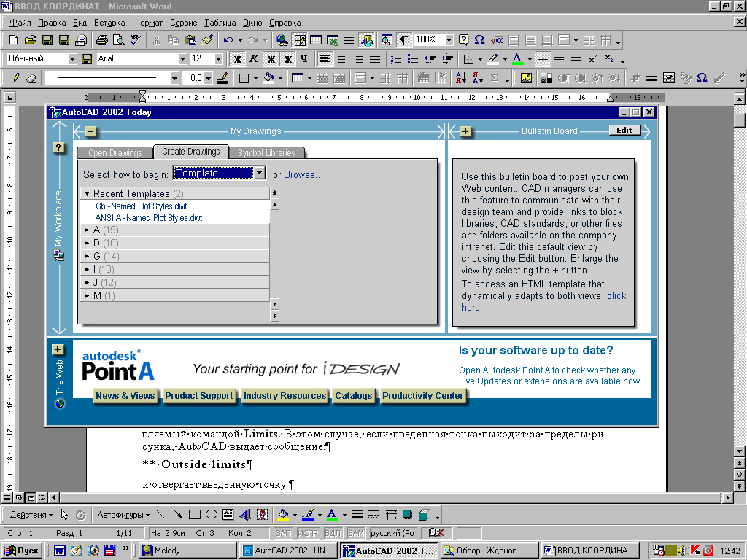
Task: Expand the M (1) template group
Action: point(88,296)
